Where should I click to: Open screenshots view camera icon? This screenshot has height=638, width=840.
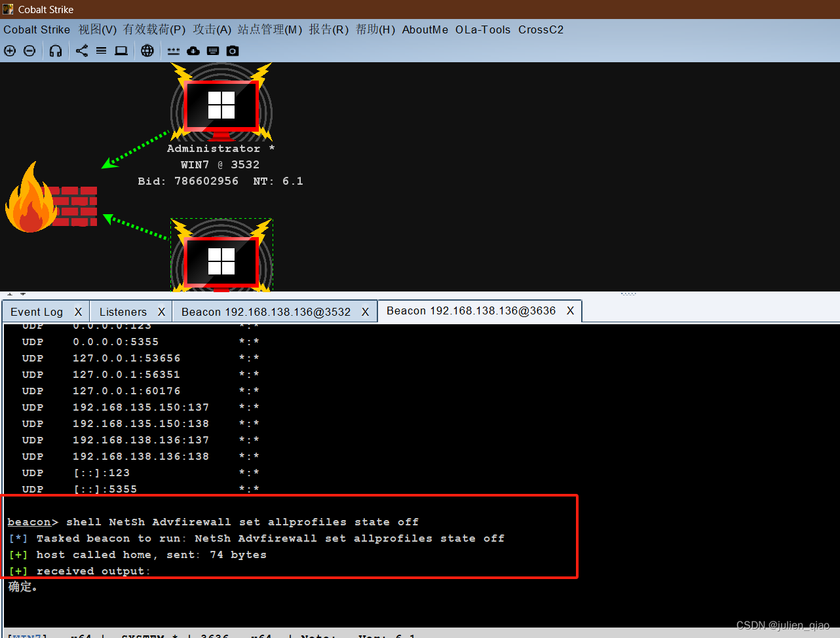(233, 50)
